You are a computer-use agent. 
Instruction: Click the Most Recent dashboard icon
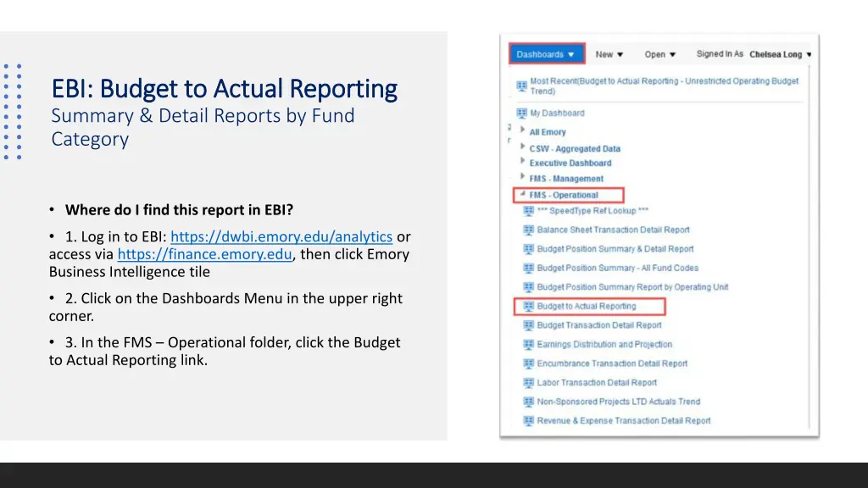coord(521,86)
